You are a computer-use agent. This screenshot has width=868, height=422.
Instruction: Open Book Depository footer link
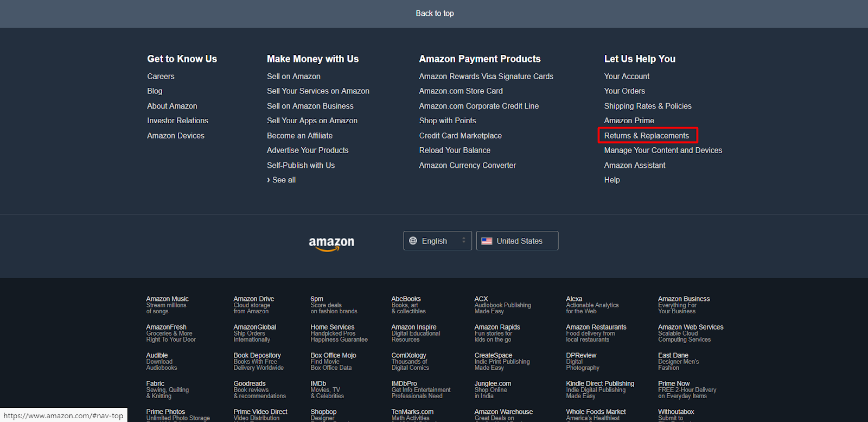[x=258, y=361]
